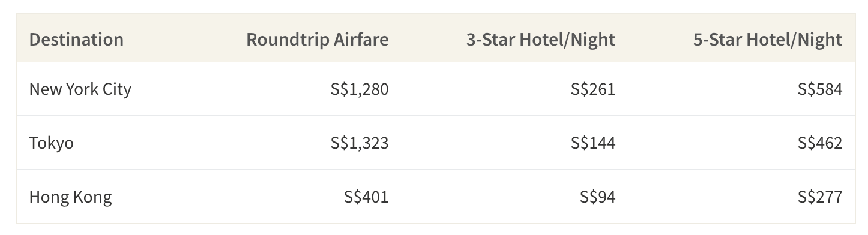868x235 pixels.
Task: Click the word City in first row
Action: click(x=117, y=90)
